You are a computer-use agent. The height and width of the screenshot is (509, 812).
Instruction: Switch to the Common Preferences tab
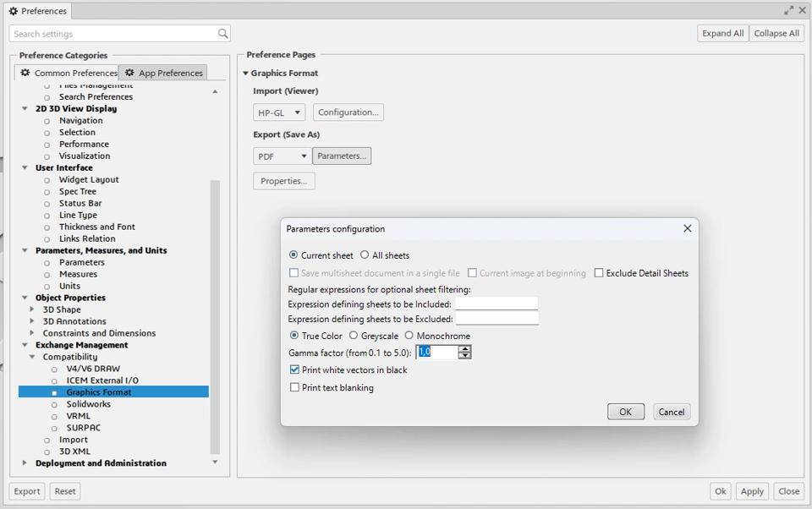click(x=69, y=73)
